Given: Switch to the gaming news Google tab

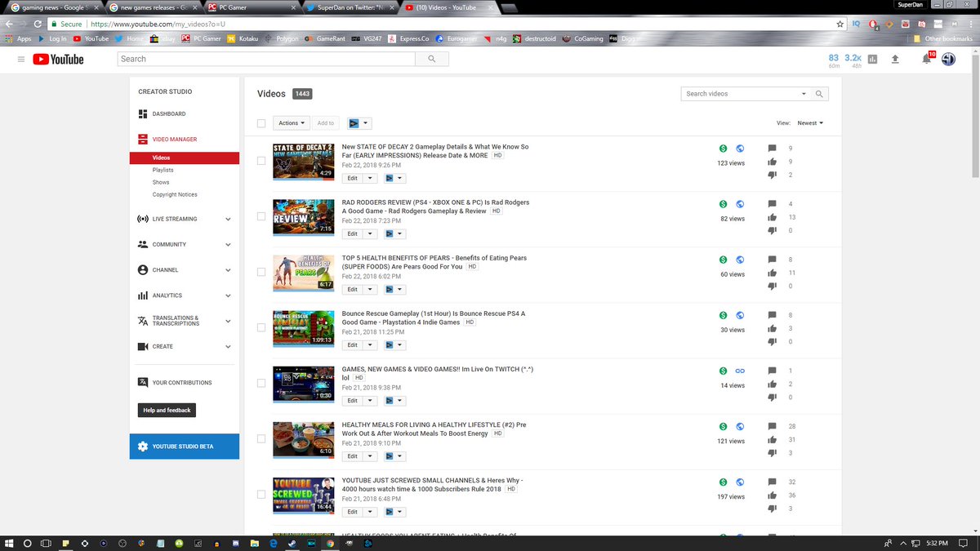Looking at the screenshot, I should 54,7.
